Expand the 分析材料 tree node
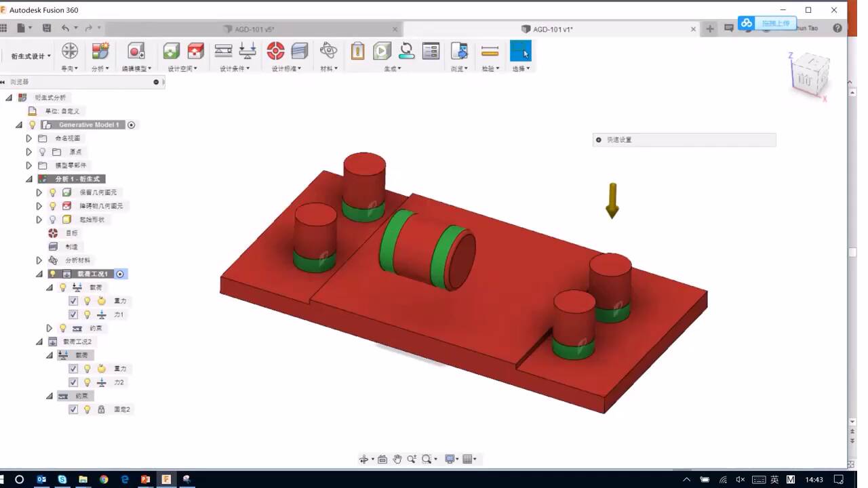868x488 pixels. 39,260
